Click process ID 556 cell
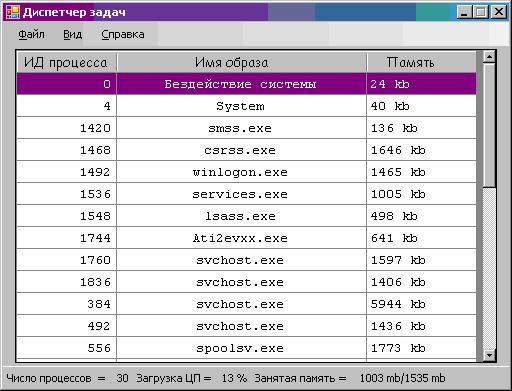Image resolution: width=512 pixels, height=391 pixels. [66, 348]
